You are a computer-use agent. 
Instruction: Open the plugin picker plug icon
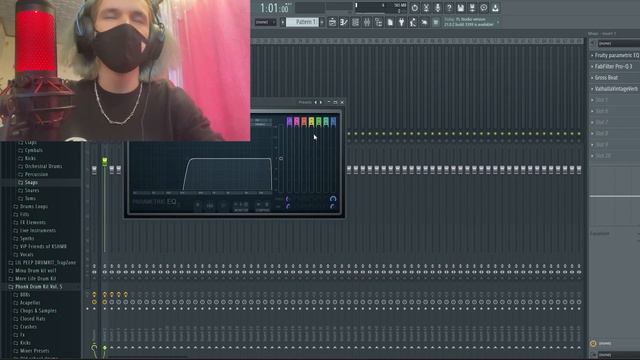(402, 22)
